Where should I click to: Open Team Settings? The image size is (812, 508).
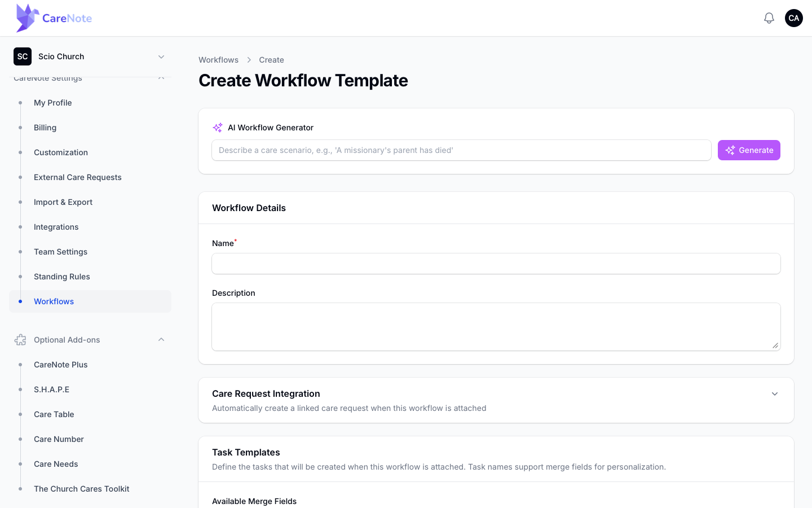point(90,252)
